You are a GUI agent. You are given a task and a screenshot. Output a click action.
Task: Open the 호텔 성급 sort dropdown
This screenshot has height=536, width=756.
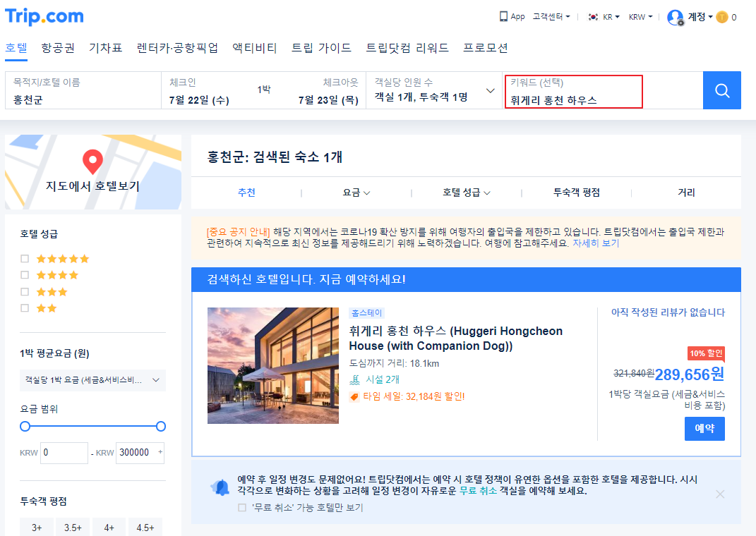tap(466, 193)
